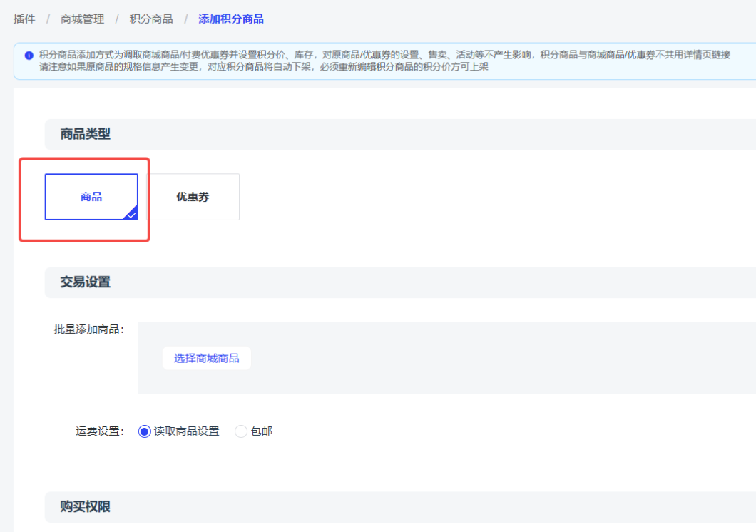Click the 购买权限 section header
756x532 pixels.
click(86, 507)
